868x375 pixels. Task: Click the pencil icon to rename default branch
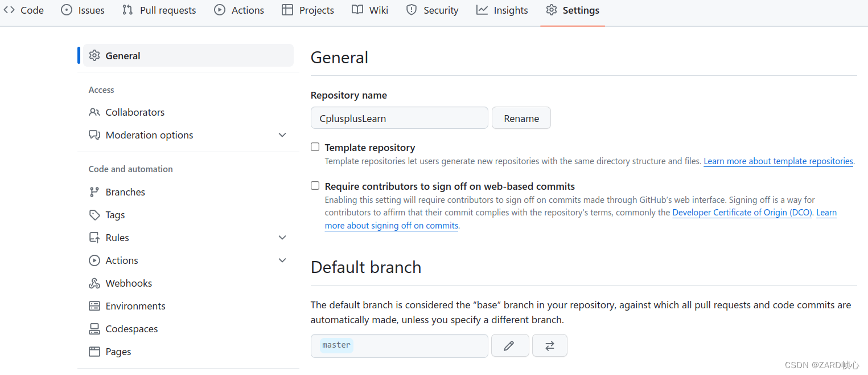pyautogui.click(x=509, y=345)
